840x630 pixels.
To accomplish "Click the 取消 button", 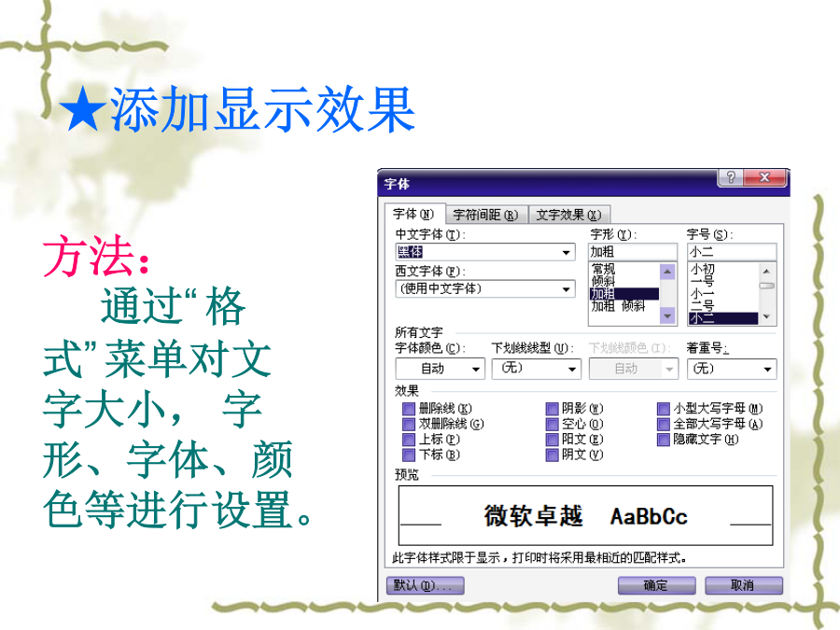I will (744, 585).
